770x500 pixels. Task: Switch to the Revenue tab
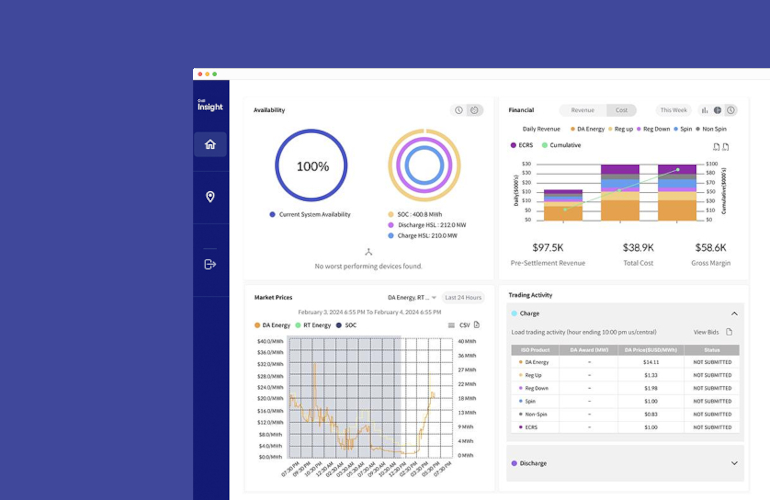pyautogui.click(x=582, y=110)
